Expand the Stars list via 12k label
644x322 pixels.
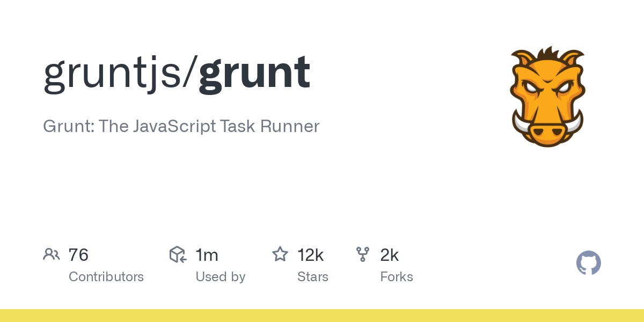311,255
